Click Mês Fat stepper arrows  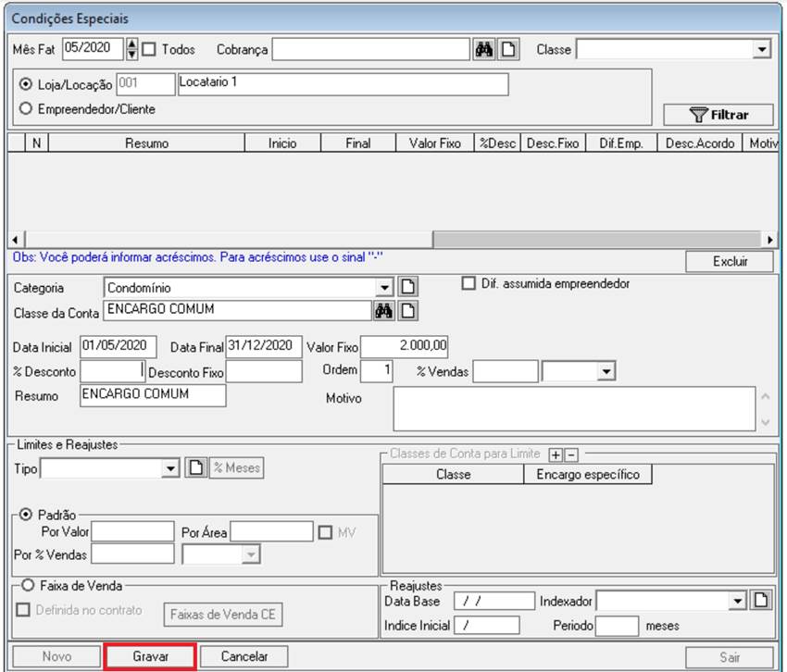click(131, 49)
